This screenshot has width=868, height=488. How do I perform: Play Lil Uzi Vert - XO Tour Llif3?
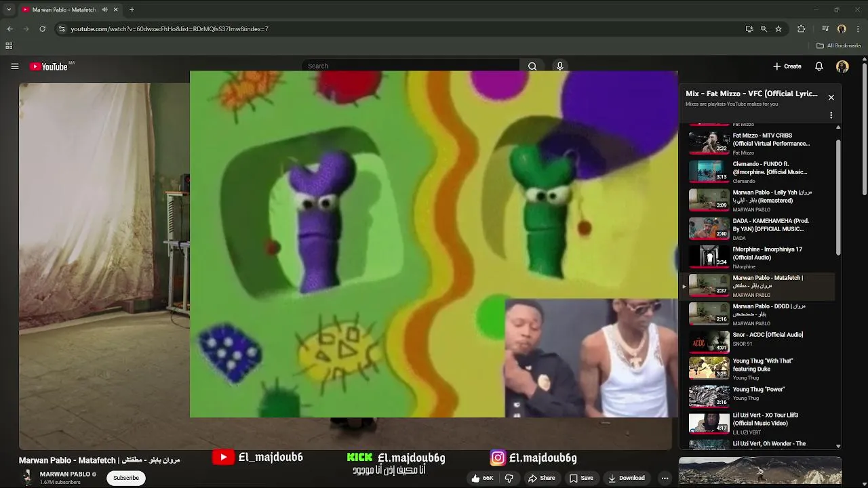[758, 423]
